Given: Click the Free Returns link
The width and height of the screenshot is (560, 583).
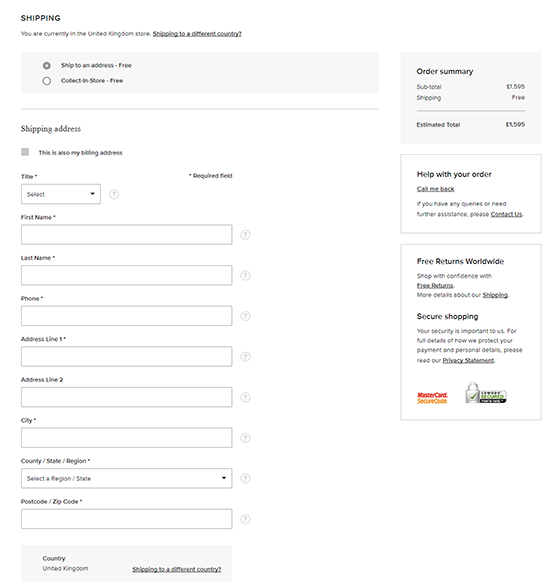Looking at the screenshot, I should coord(435,286).
